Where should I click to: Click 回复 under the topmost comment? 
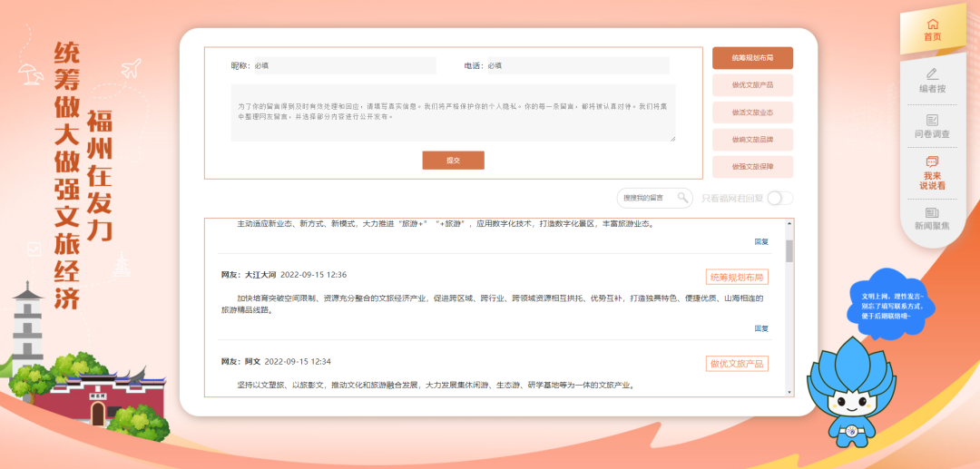tap(761, 241)
